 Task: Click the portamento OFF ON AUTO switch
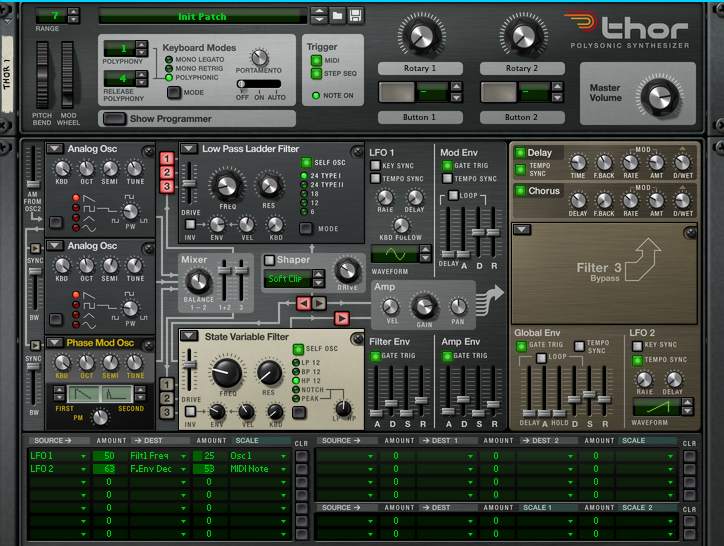coord(259,84)
